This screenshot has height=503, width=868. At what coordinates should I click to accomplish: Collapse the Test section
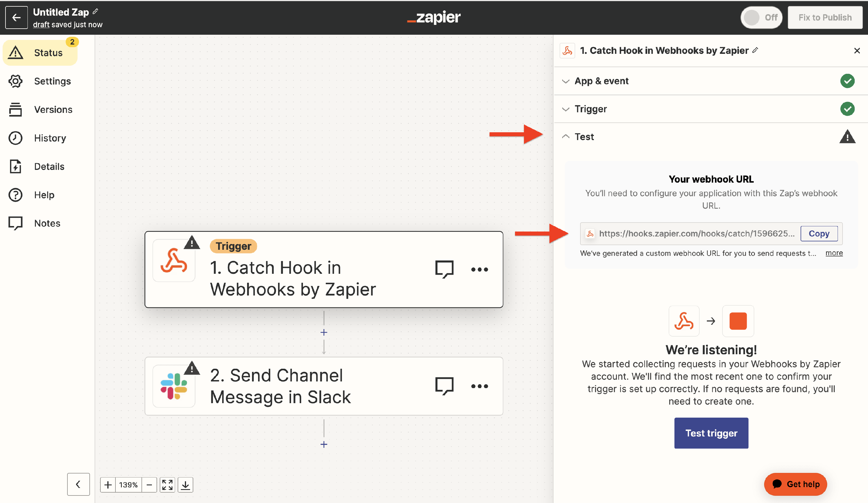[x=584, y=137]
